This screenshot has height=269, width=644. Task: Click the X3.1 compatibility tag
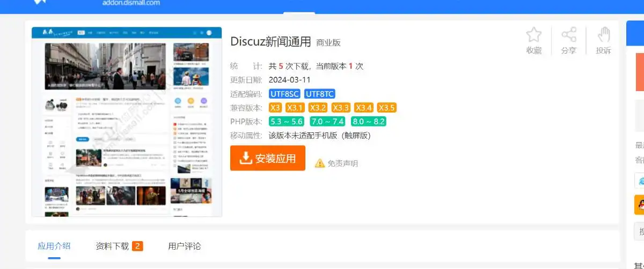click(295, 108)
